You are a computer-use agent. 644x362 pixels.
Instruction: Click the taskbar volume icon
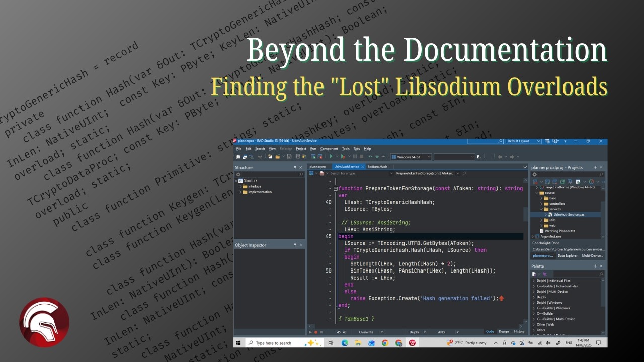tap(548, 343)
